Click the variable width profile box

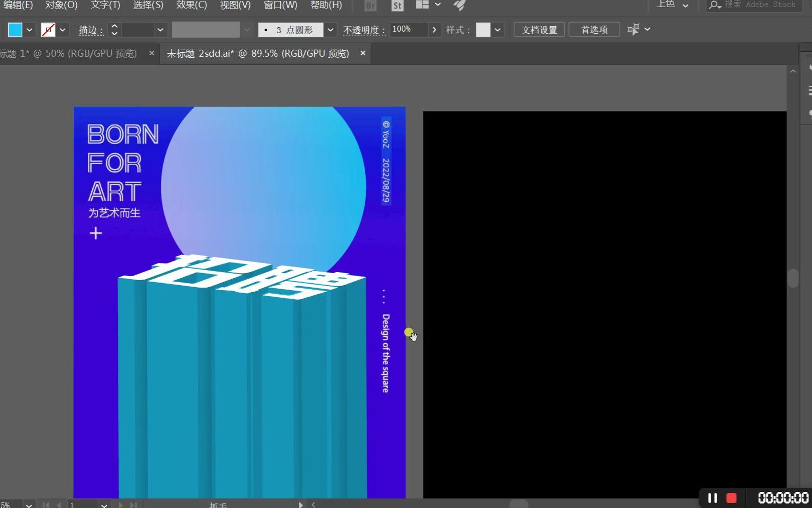(x=206, y=30)
